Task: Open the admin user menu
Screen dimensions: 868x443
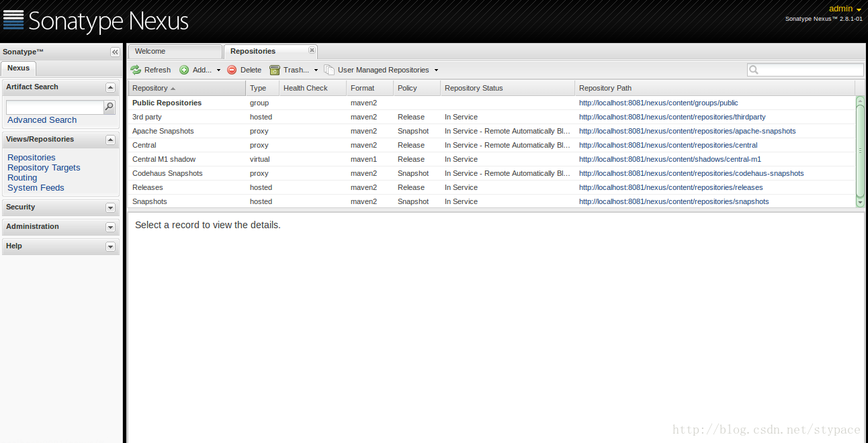Action: pyautogui.click(x=845, y=9)
